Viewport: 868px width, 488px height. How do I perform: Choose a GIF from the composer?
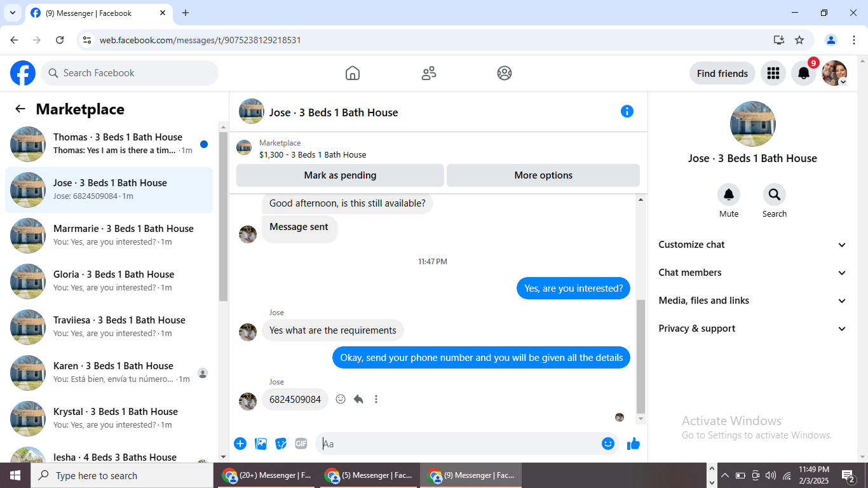tap(301, 444)
